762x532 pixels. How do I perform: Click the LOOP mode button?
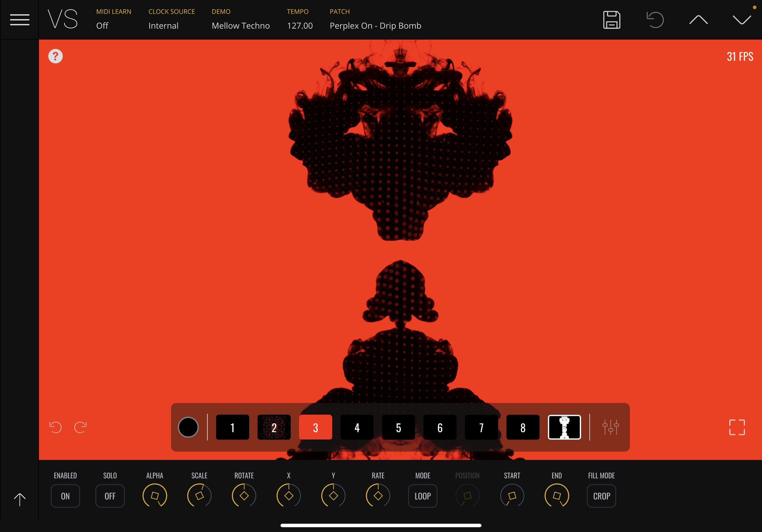point(422,496)
